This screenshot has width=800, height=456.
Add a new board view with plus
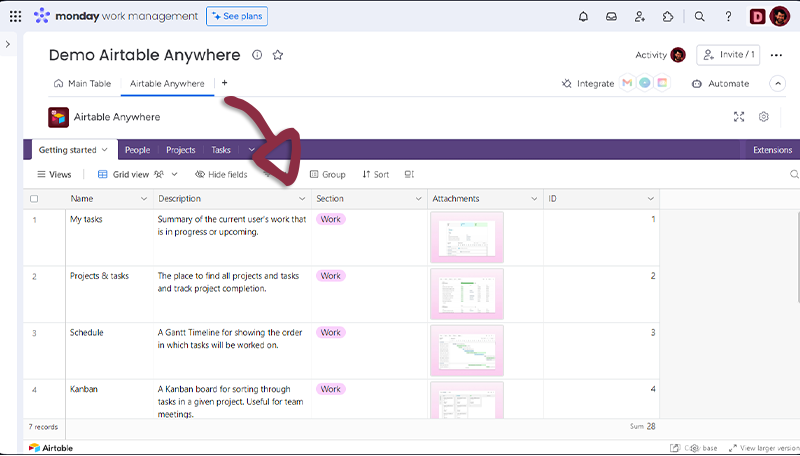[224, 83]
